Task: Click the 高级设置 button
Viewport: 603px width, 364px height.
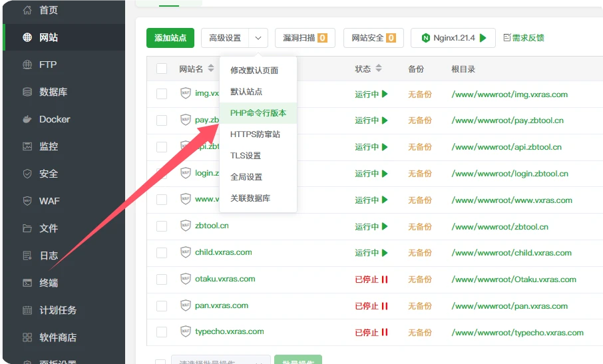Action: click(x=225, y=38)
